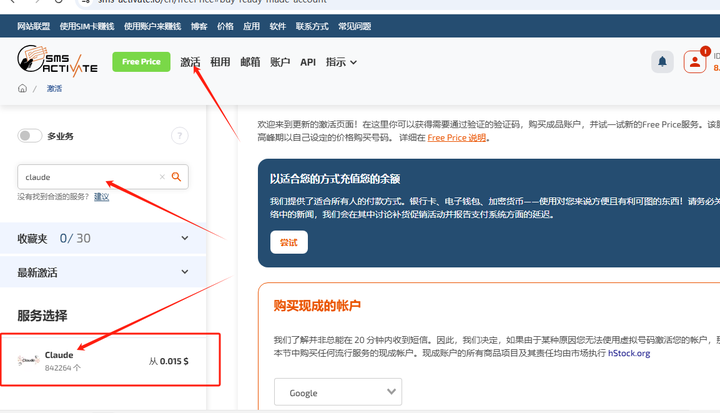Open the 博客 link

click(x=199, y=26)
